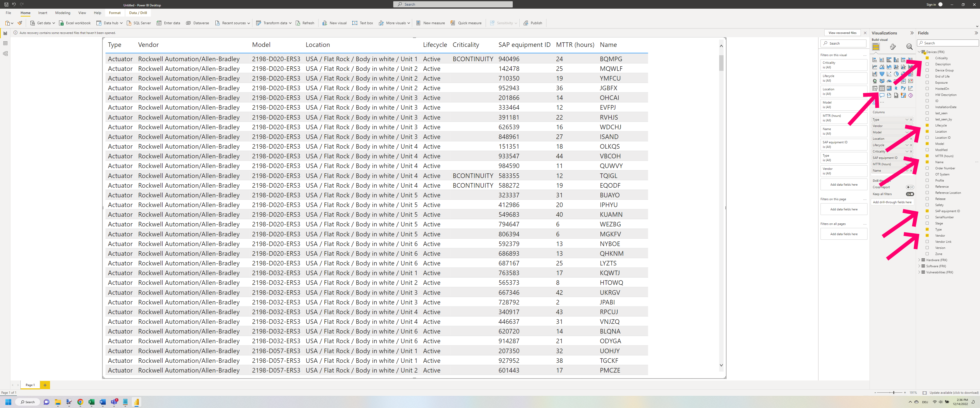
Task: Choose the Paginated report visual
Action: [896, 95]
